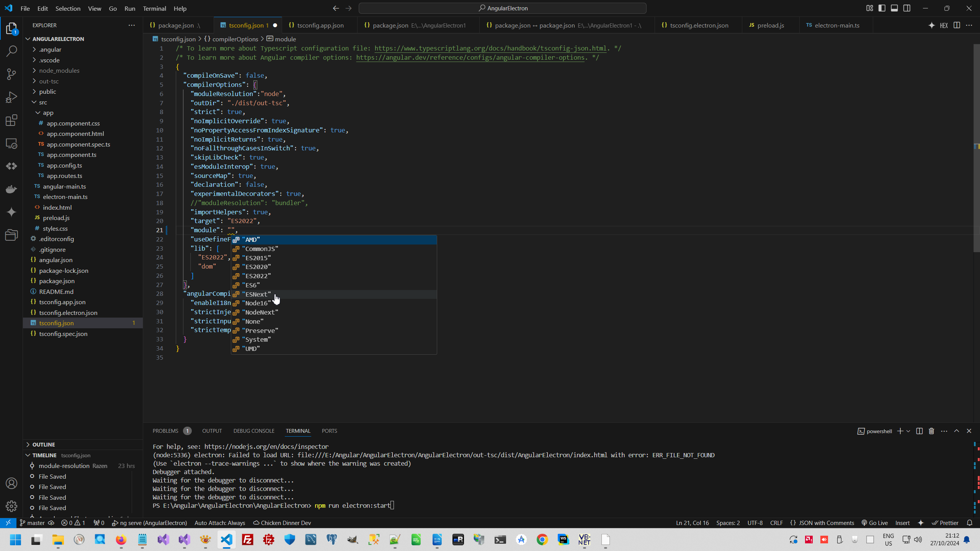Toggle Secondary Side Bar layout button
Image resolution: width=980 pixels, height=551 pixels.
[907, 8]
